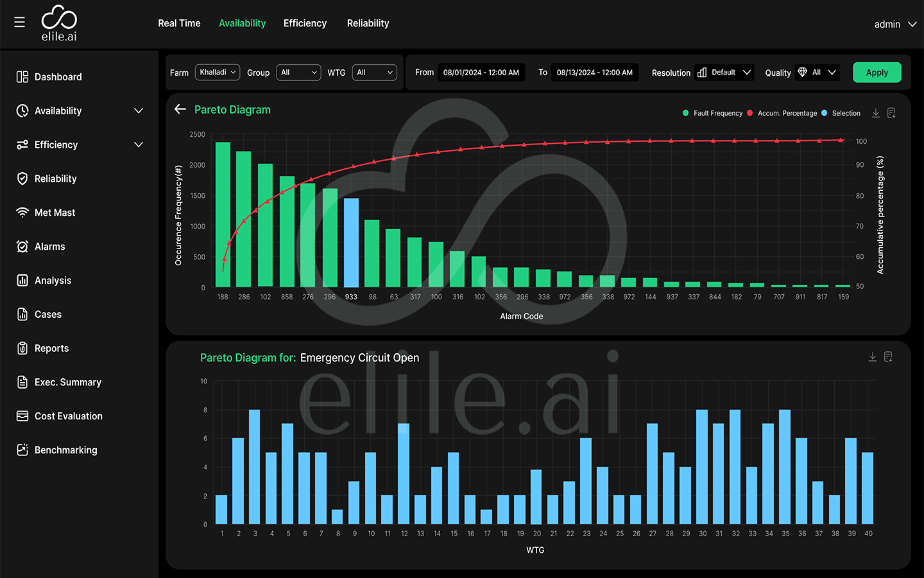The image size is (924, 578).
Task: Click the Efficiency sliders icon in sidebar
Action: [x=22, y=144]
